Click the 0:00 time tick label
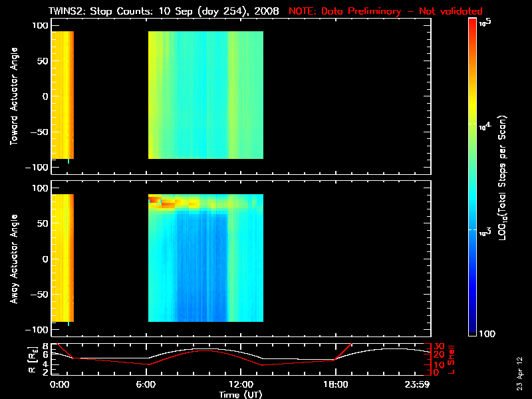Image resolution: width=532 pixels, height=399 pixels. click(x=59, y=384)
